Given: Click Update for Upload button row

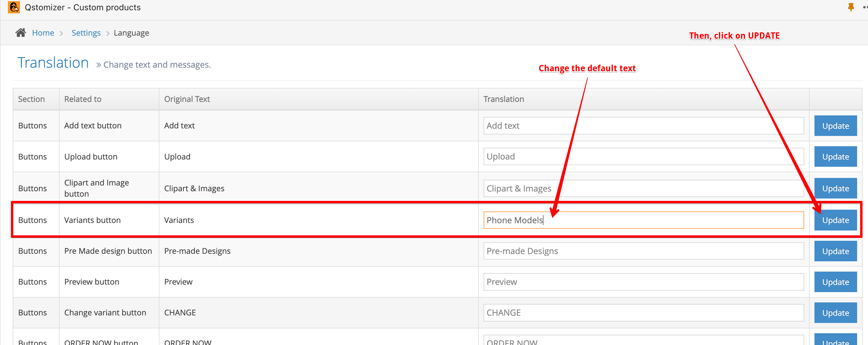Looking at the screenshot, I should click(x=835, y=156).
